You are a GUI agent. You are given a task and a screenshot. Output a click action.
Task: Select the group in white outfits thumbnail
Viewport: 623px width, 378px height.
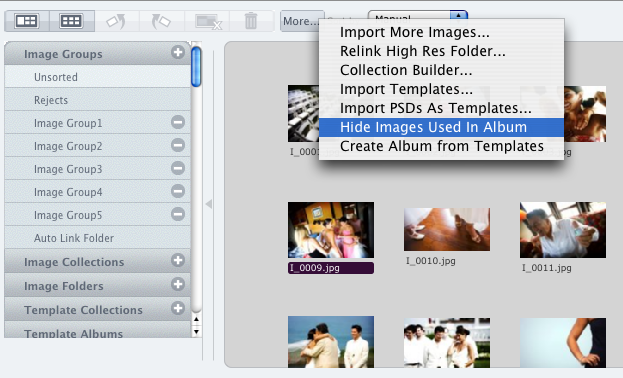(x=447, y=343)
